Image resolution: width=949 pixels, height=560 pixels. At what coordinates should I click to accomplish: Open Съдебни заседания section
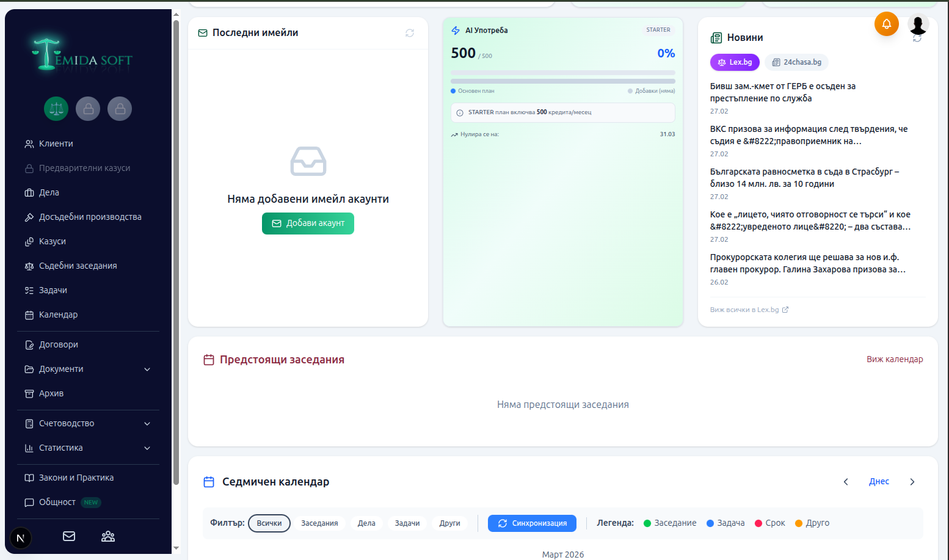coord(89,266)
